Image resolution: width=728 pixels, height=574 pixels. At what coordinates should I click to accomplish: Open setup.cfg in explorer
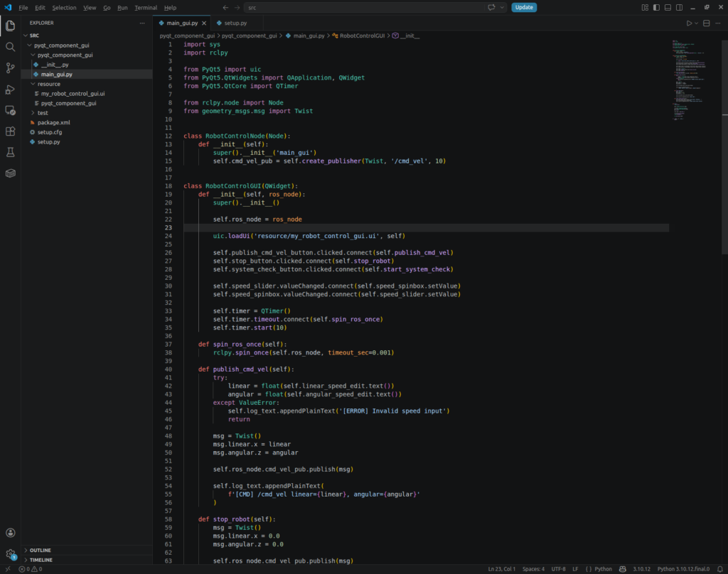pos(50,132)
